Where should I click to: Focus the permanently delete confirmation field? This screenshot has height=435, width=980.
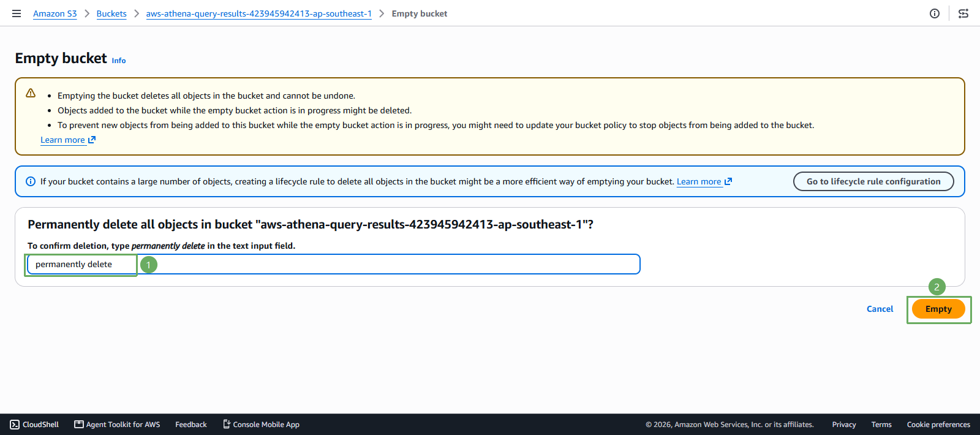334,264
